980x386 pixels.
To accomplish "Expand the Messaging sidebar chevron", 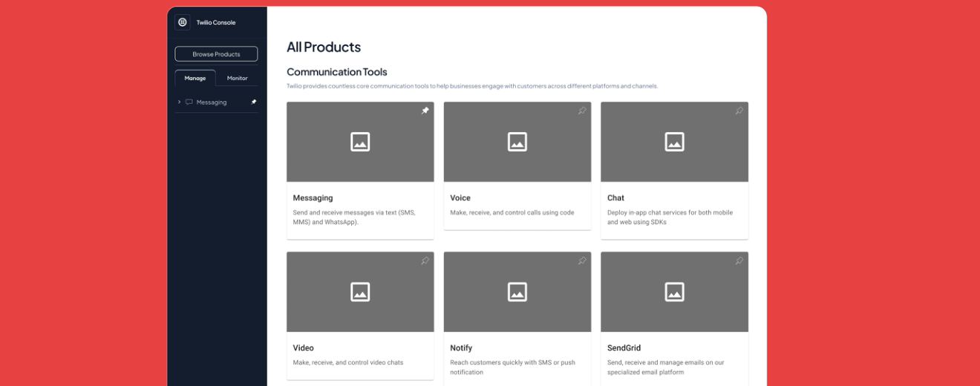I will click(179, 102).
